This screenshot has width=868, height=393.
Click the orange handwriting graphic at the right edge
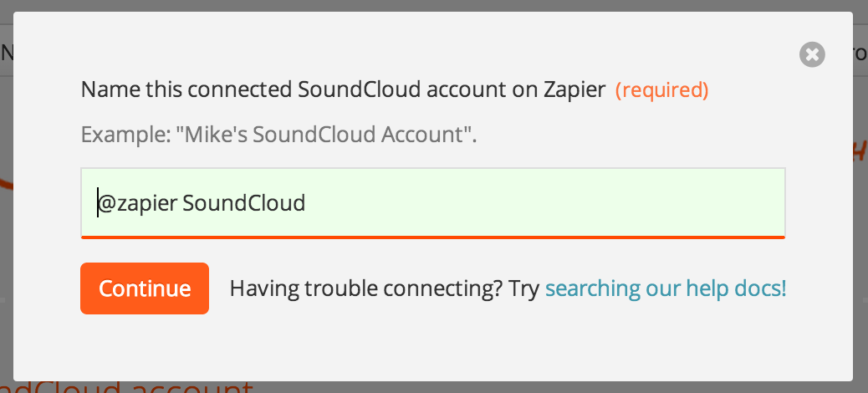[860, 150]
